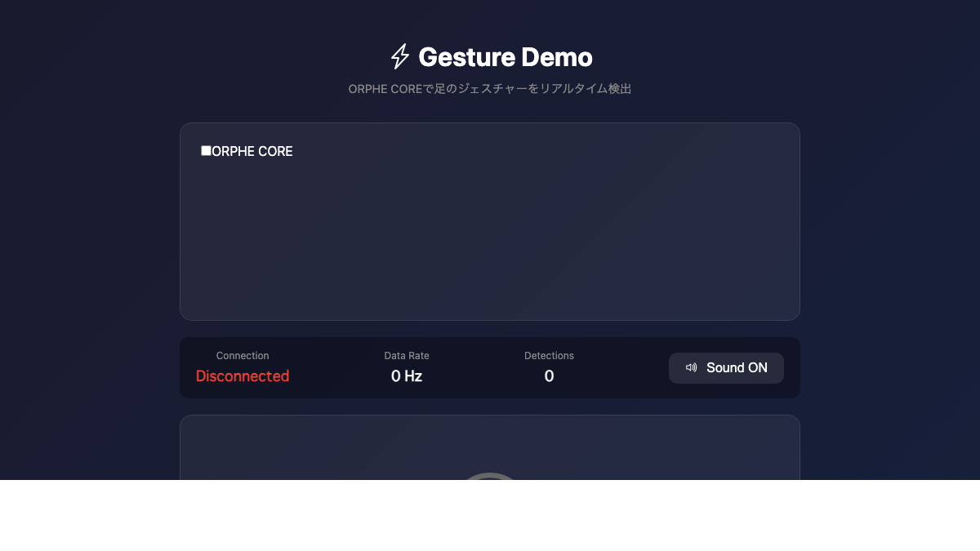Click the Detections count of 0
The image size is (980, 551).
[x=549, y=376]
